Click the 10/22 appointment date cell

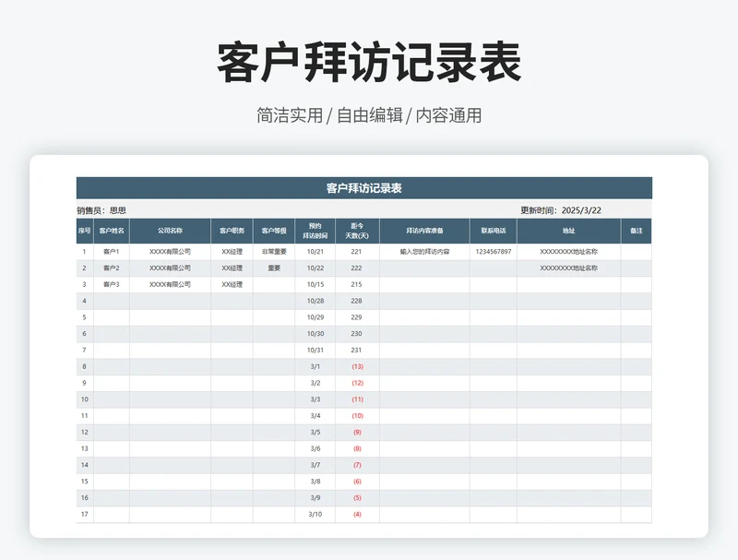coord(315,268)
